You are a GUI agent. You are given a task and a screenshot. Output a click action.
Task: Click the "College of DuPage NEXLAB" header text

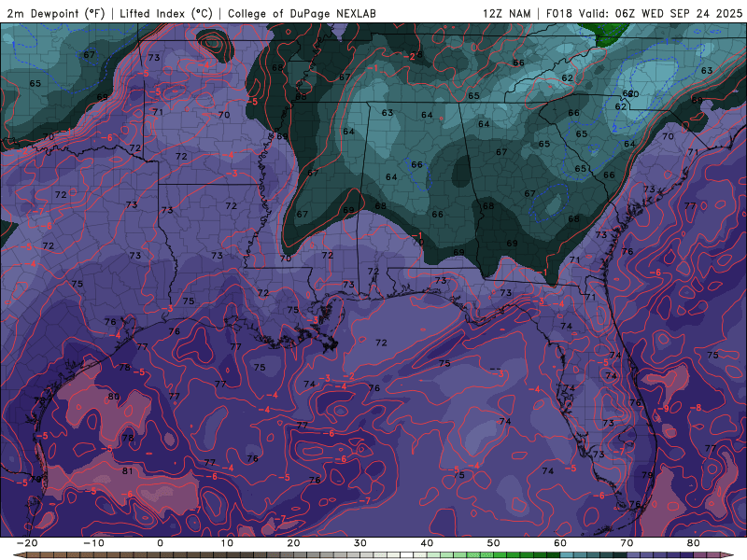[x=302, y=13]
